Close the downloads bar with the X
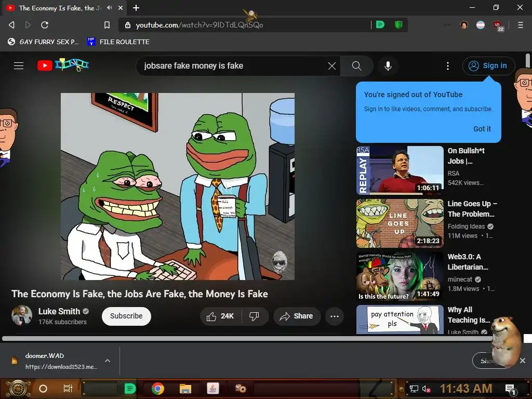 point(523,361)
